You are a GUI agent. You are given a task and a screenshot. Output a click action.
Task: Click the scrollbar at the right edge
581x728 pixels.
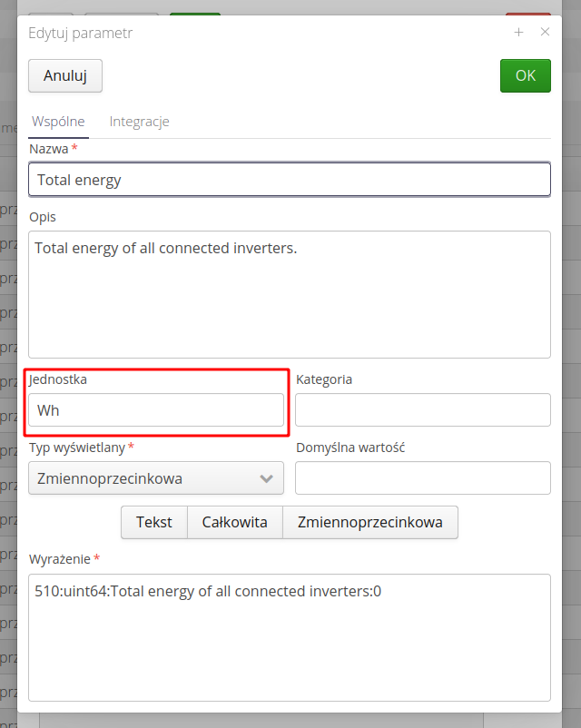(x=576, y=363)
